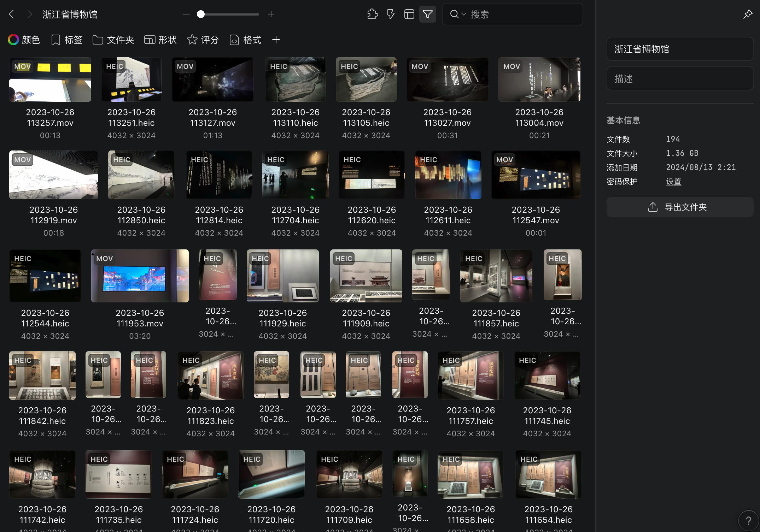Open the 113127.mov video thumbnail
Viewport: 760px width, 532px height.
pos(212,79)
